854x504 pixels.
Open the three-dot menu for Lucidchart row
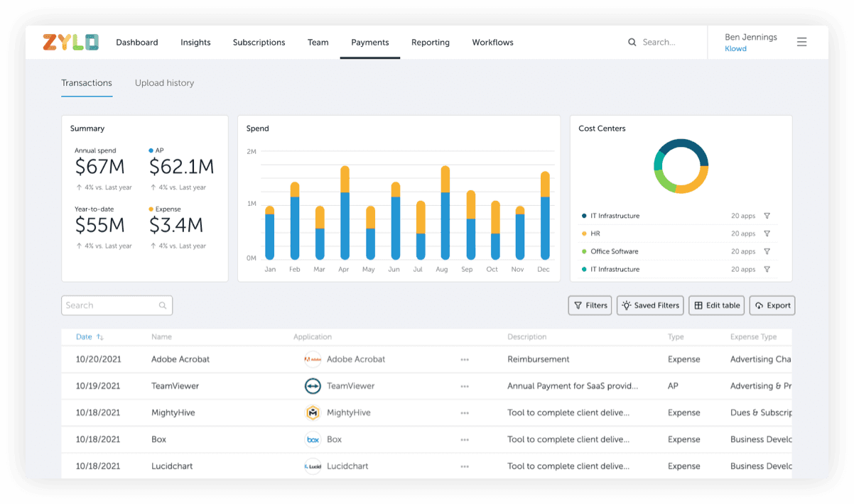coord(465,466)
